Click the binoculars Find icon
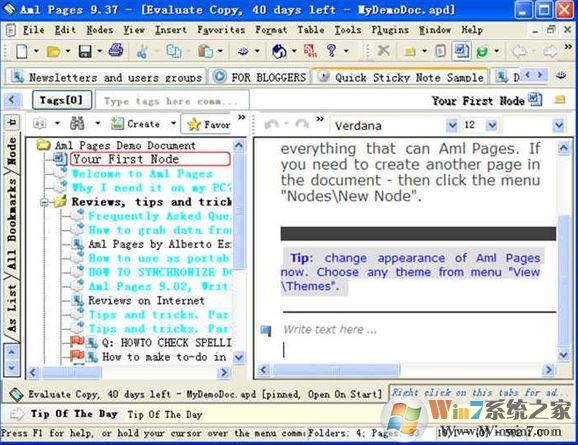578x445 pixels. coord(77,124)
